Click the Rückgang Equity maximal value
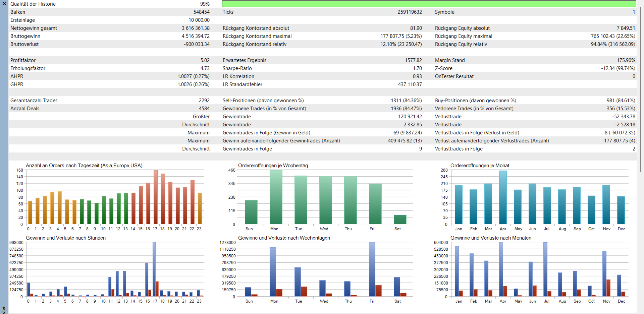644x314 pixels. 613,36
